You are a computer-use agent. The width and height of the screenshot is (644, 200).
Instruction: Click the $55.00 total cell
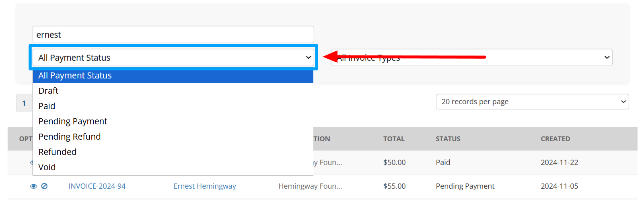pyautogui.click(x=394, y=186)
